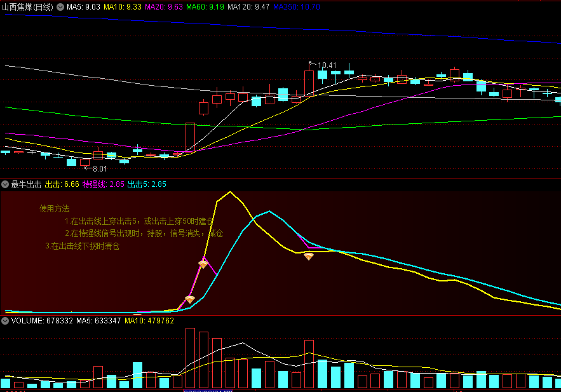Click the red candle marked by the 8.01 low
Screen dimensions: 561x392
click(x=84, y=163)
